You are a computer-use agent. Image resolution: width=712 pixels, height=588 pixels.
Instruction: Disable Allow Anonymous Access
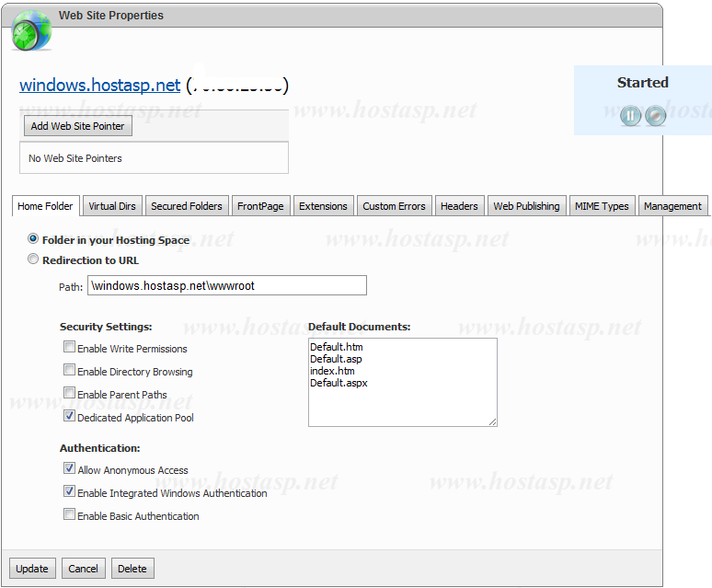69,469
